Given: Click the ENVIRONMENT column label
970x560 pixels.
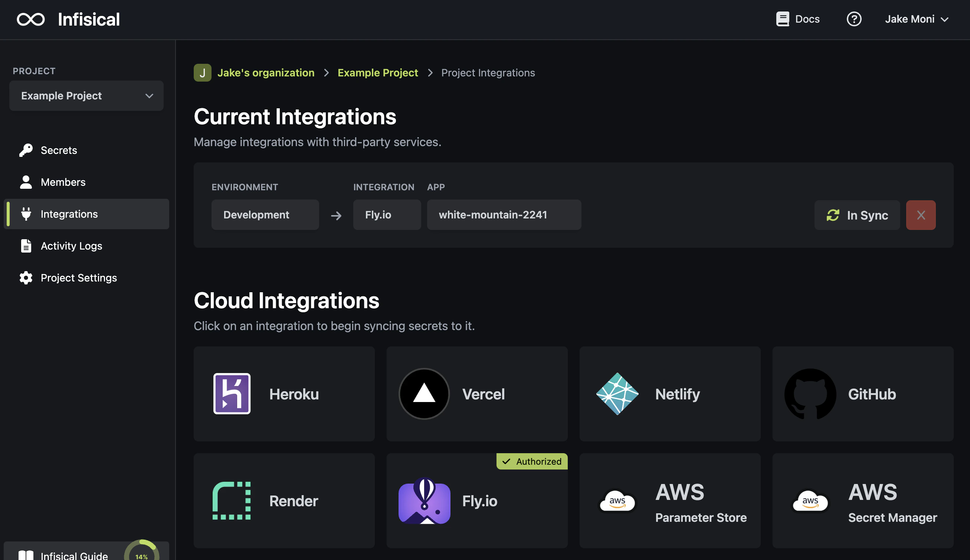Looking at the screenshot, I should (245, 187).
